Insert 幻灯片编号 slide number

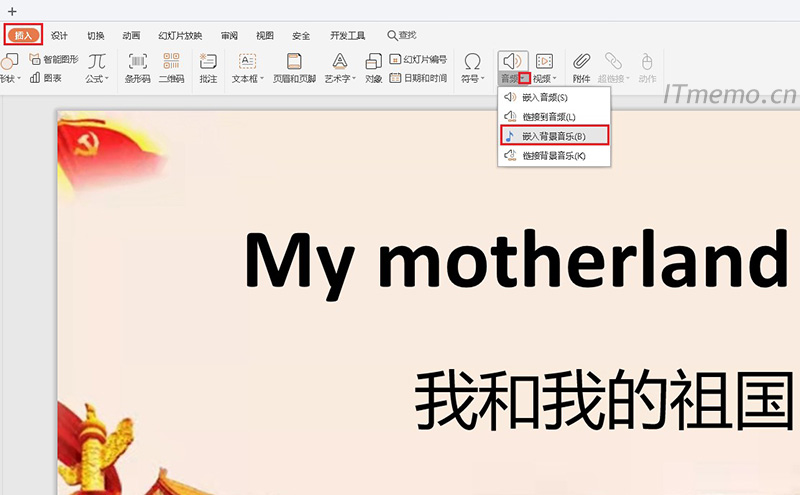(x=418, y=60)
